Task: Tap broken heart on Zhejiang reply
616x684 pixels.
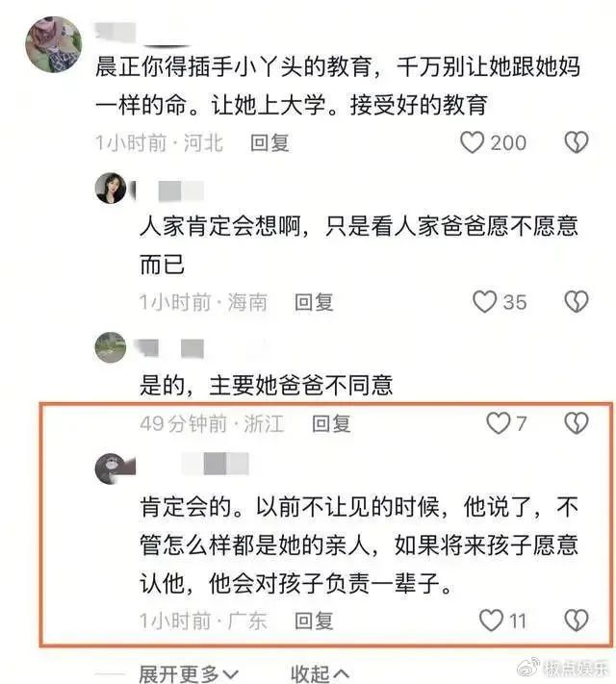Action: [x=577, y=423]
